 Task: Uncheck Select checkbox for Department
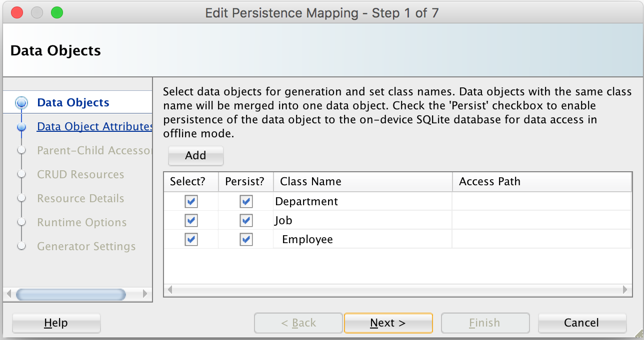pos(191,202)
